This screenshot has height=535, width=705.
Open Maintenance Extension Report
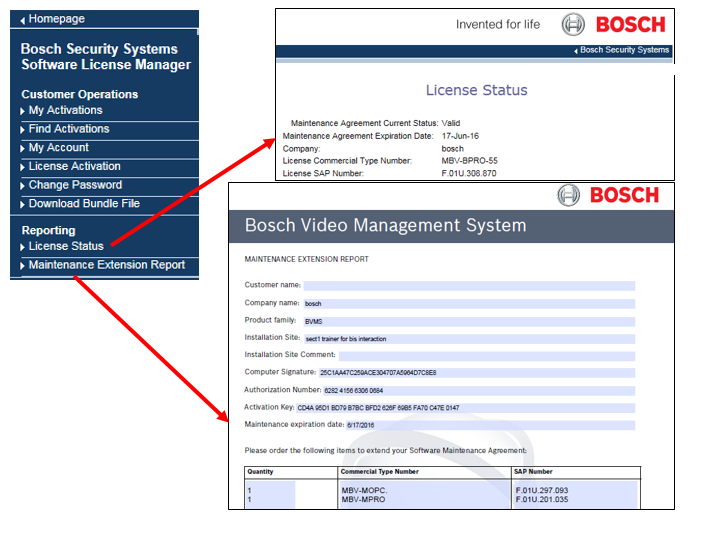pos(107,265)
